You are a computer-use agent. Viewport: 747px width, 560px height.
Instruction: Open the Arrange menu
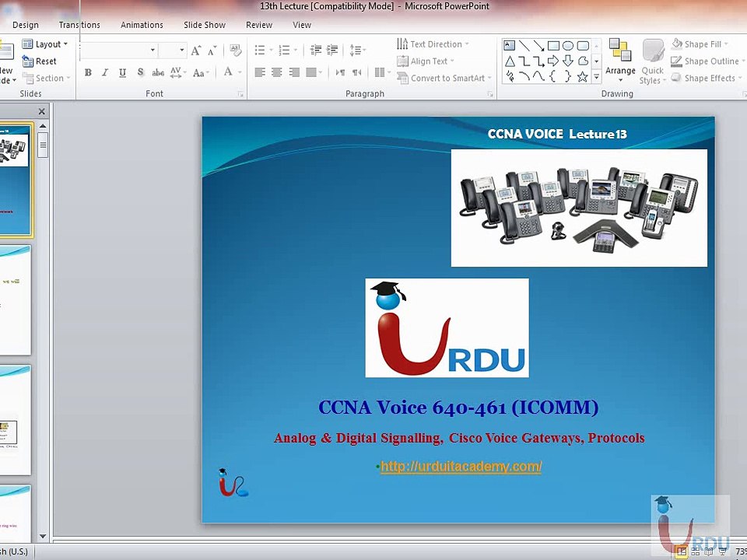click(620, 61)
